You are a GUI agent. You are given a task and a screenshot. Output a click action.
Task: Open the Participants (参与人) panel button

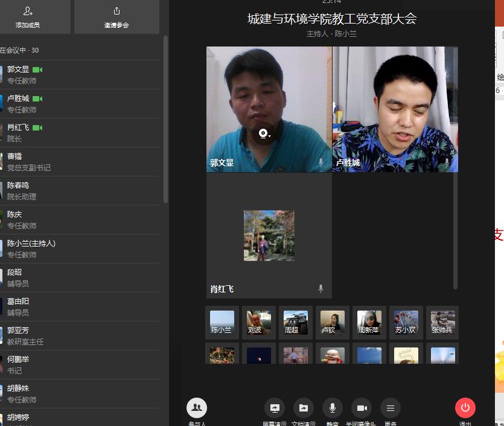pos(197,408)
